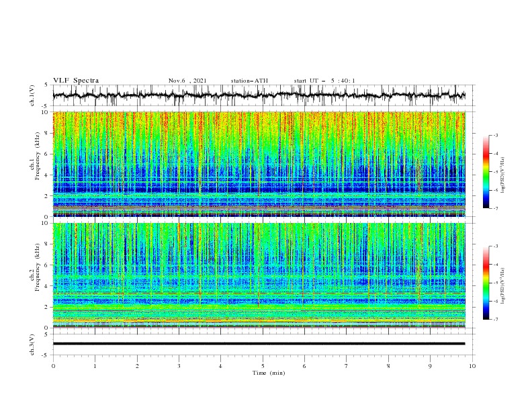Click the lower log(PSD) color scale caption
This screenshot has height=411, width=532.
(502, 286)
